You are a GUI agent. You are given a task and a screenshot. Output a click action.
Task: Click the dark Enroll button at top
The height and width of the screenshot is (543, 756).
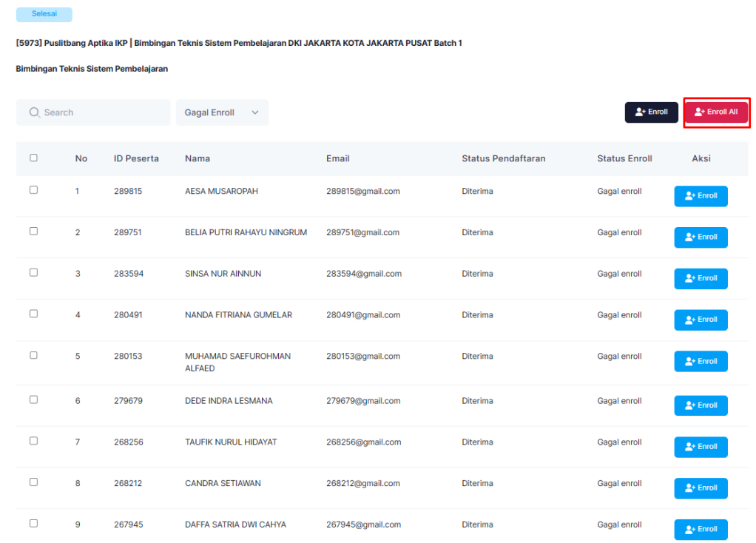click(x=651, y=112)
